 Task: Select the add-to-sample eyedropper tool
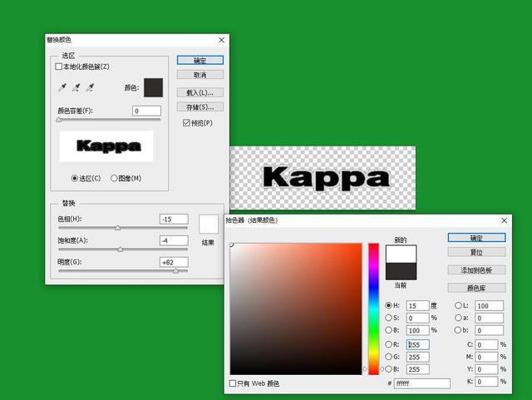76,87
